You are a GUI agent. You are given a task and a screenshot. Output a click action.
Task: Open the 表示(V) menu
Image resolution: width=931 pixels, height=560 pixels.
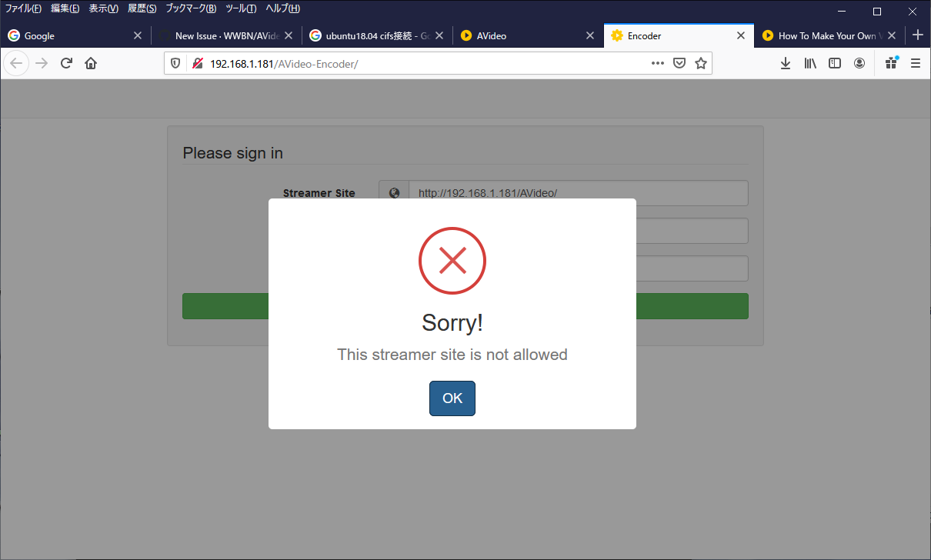[103, 8]
